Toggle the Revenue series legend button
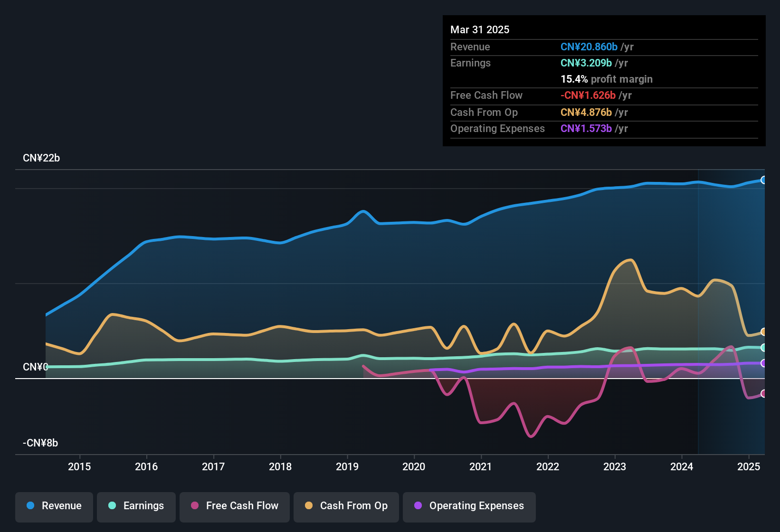The image size is (780, 532). click(54, 506)
